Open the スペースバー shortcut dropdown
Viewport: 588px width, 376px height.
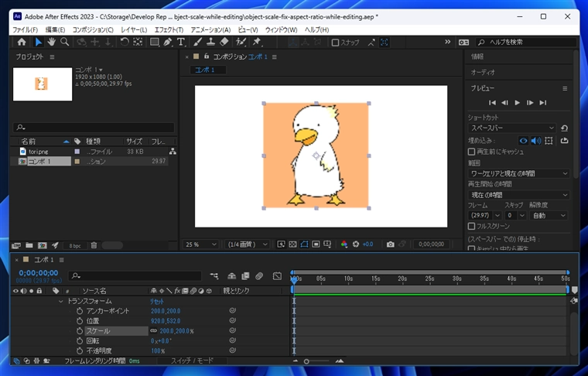click(512, 128)
